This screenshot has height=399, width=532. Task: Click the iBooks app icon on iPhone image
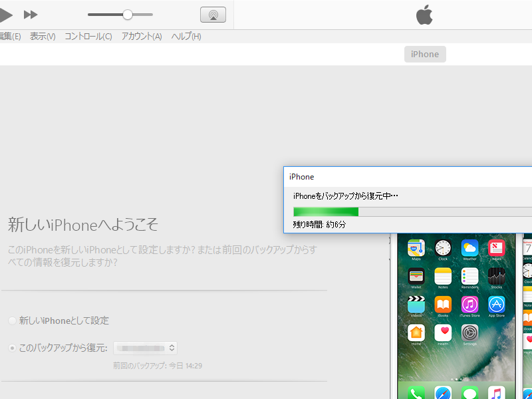(x=443, y=305)
